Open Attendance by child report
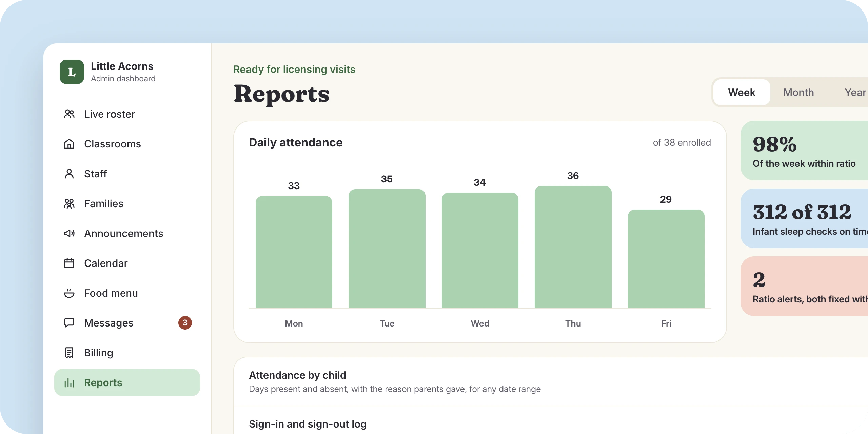This screenshot has height=434, width=868. tap(551, 382)
